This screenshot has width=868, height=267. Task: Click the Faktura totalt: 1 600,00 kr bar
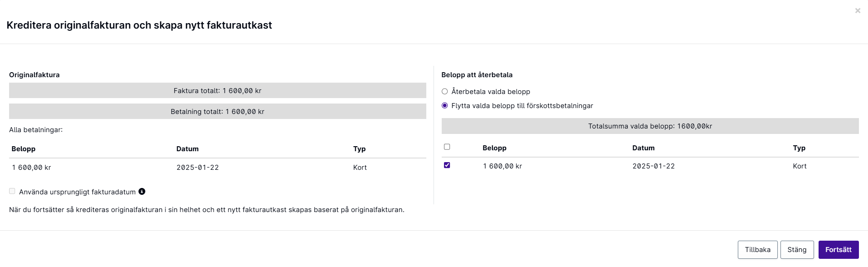tap(218, 90)
